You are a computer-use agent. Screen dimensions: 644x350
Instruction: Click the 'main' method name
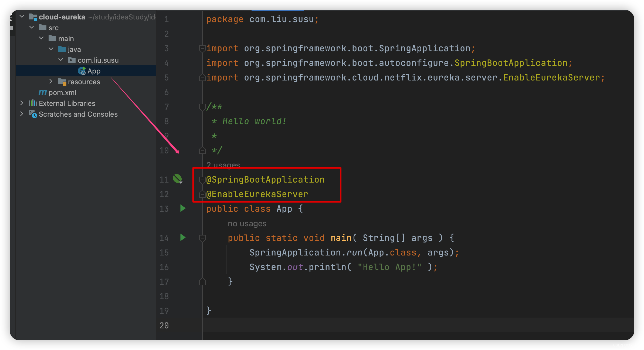(341, 238)
